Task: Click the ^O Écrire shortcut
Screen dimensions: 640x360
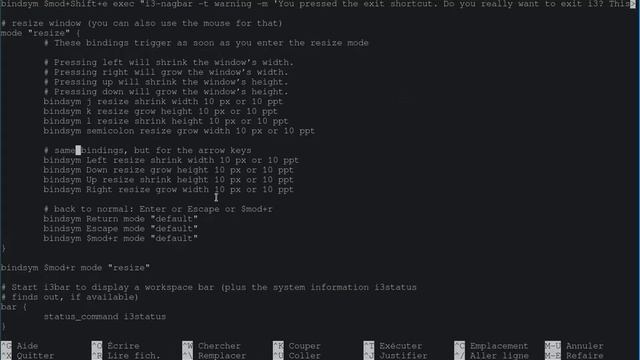Action: coord(116,346)
